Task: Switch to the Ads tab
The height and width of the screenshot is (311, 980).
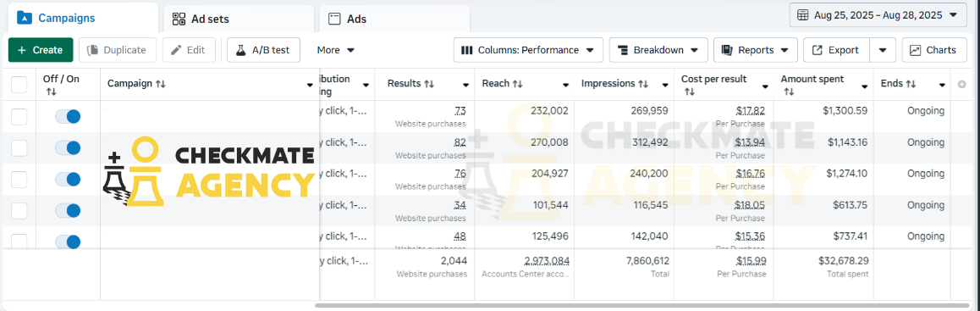Action: (394, 19)
